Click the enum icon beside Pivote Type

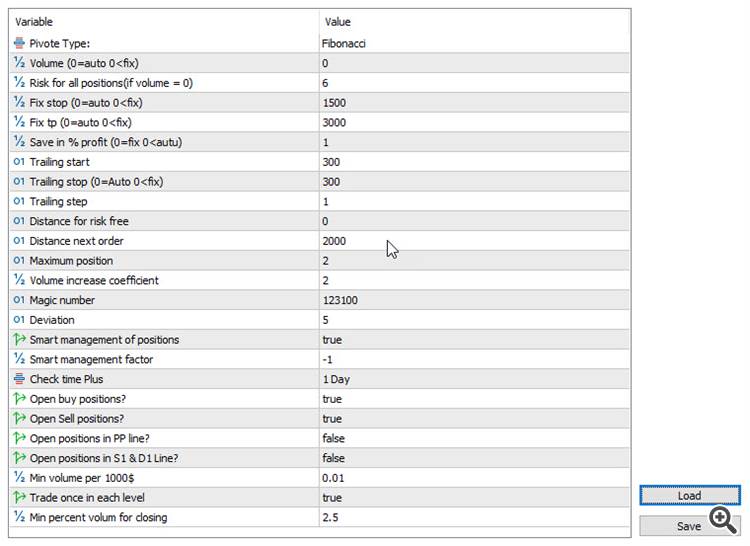pos(20,43)
